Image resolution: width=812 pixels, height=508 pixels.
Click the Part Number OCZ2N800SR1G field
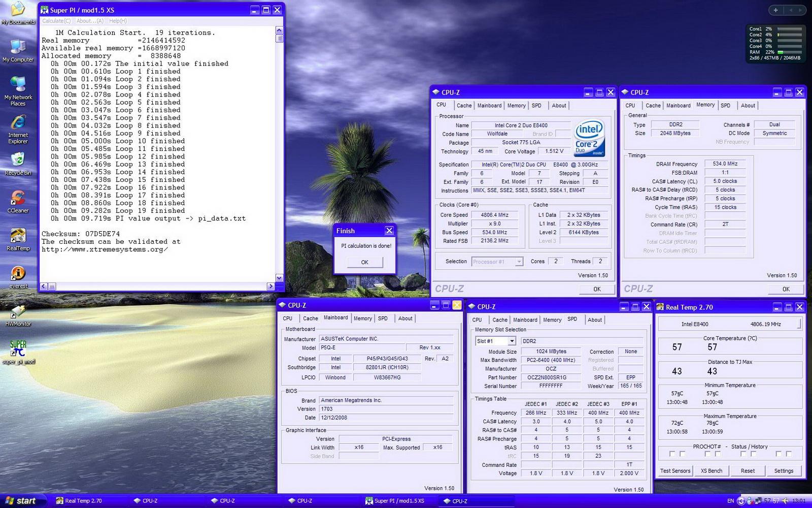tap(551, 377)
